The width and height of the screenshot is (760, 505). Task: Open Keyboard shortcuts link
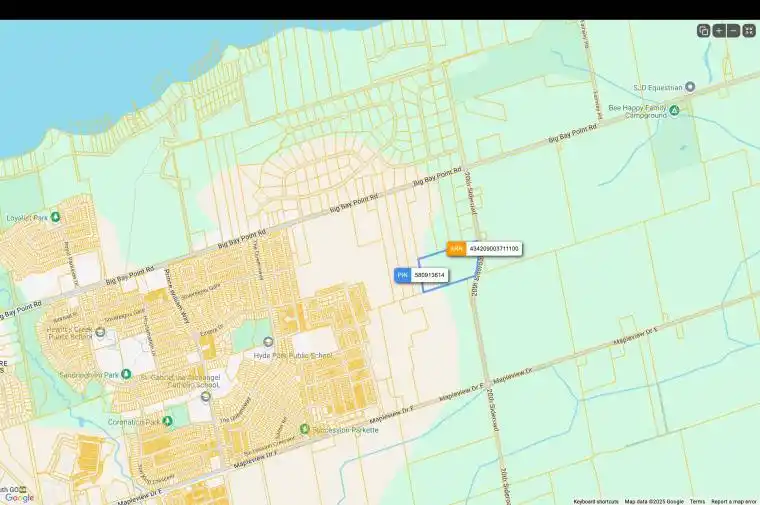[x=596, y=501]
